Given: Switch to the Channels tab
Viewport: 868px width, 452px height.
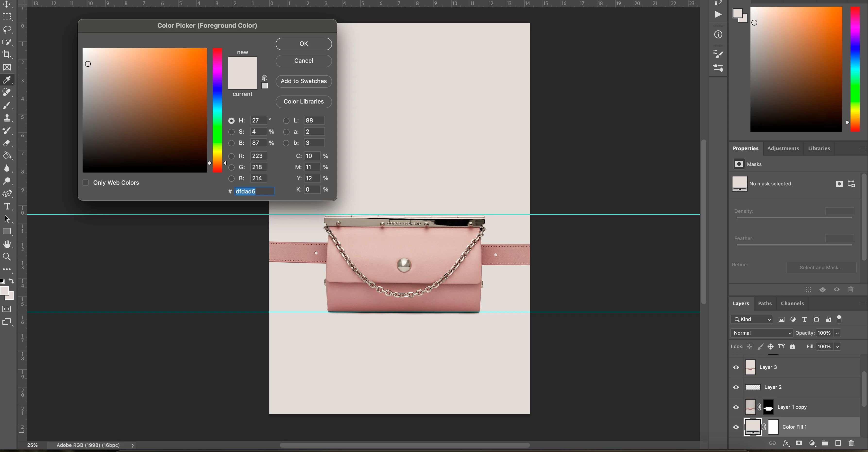Looking at the screenshot, I should pyautogui.click(x=792, y=303).
